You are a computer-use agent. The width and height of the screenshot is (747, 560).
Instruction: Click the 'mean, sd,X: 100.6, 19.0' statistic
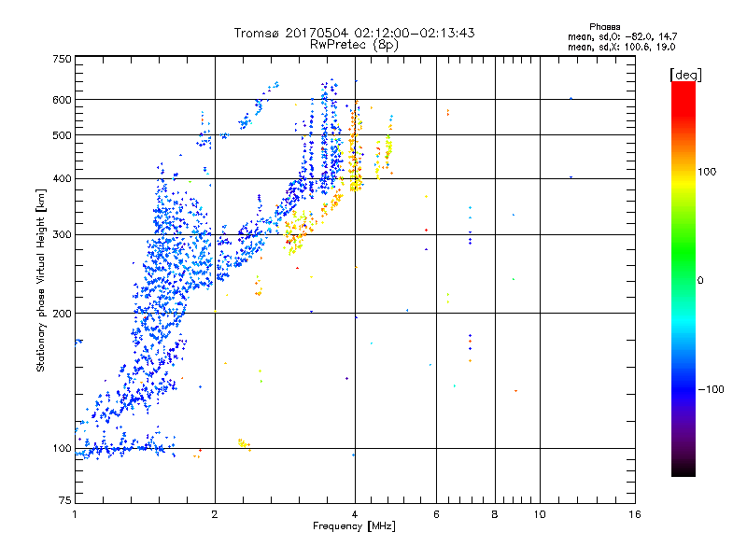pyautogui.click(x=621, y=47)
